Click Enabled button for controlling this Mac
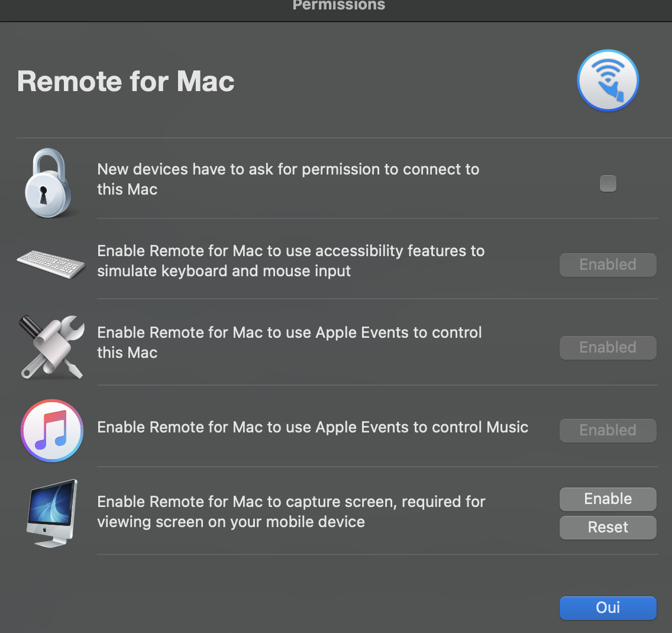672x633 pixels. tap(608, 347)
